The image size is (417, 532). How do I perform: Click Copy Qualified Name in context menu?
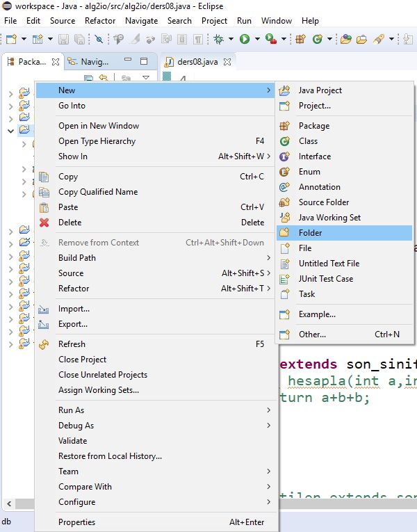pyautogui.click(x=155, y=192)
